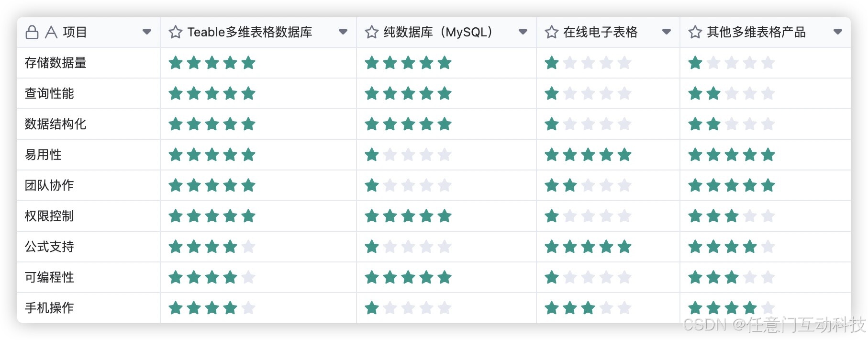Click third star of 查询性能 MySQL rating
Viewport: 868px width, 340px height.
pyautogui.click(x=408, y=93)
